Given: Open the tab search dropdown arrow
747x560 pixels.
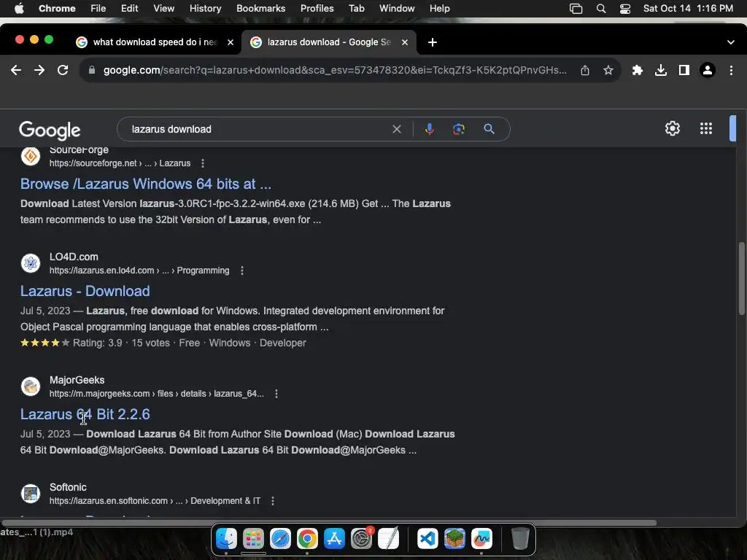Looking at the screenshot, I should tap(731, 42).
